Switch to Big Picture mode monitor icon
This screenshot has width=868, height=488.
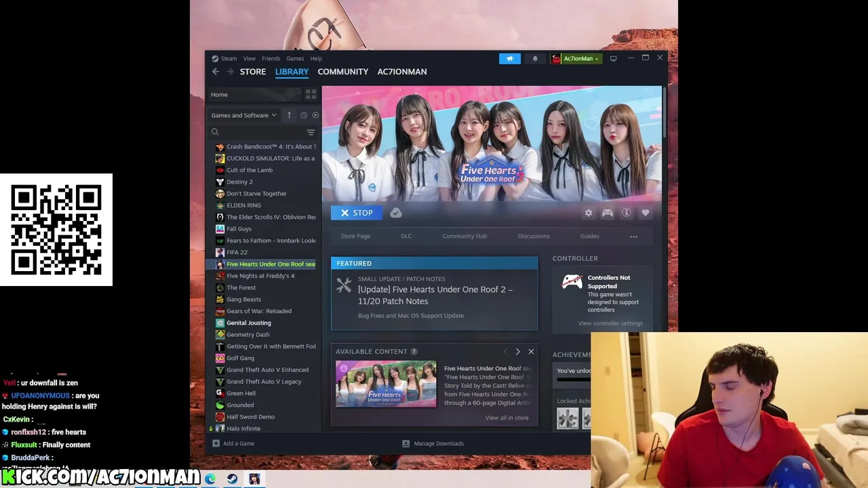coord(613,58)
